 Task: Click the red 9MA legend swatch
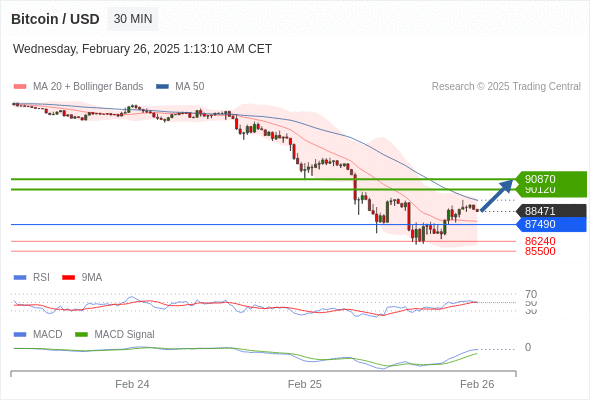pyautogui.click(x=68, y=278)
